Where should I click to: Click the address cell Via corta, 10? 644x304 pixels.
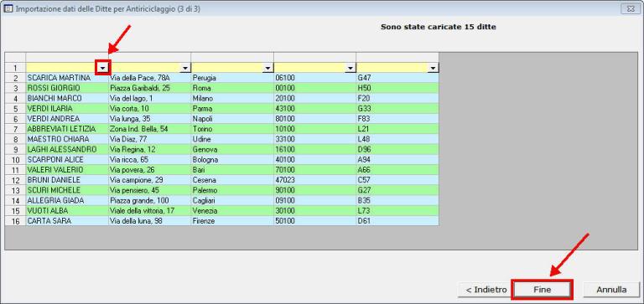[149, 109]
